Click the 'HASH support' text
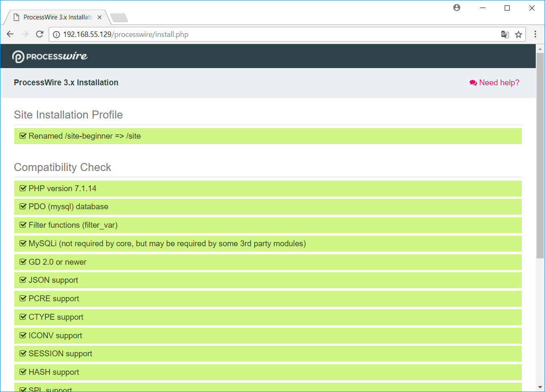 54,372
